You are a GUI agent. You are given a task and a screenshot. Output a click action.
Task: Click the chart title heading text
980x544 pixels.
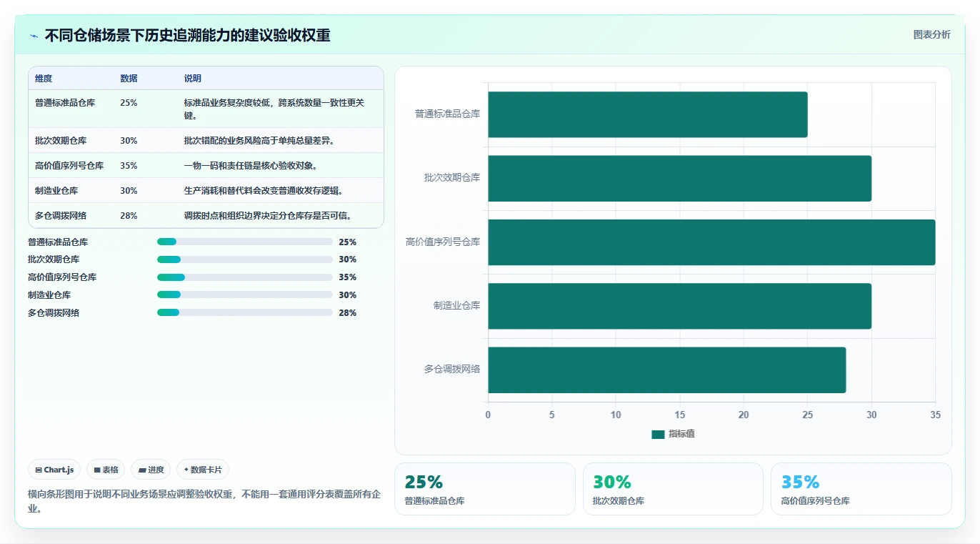click(187, 36)
